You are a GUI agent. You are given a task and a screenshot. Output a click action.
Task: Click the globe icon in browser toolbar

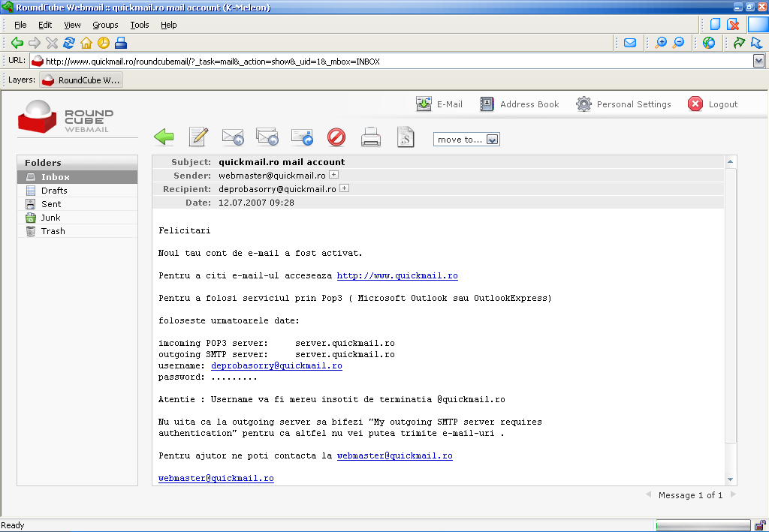point(709,43)
